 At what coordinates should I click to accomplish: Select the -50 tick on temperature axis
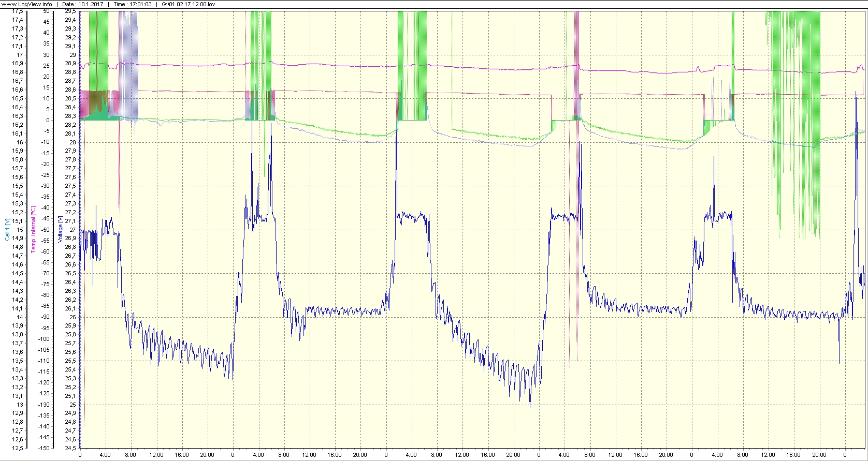click(46, 230)
